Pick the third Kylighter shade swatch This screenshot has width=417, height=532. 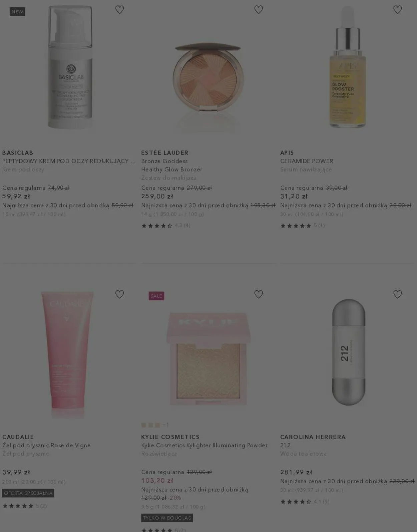[157, 425]
